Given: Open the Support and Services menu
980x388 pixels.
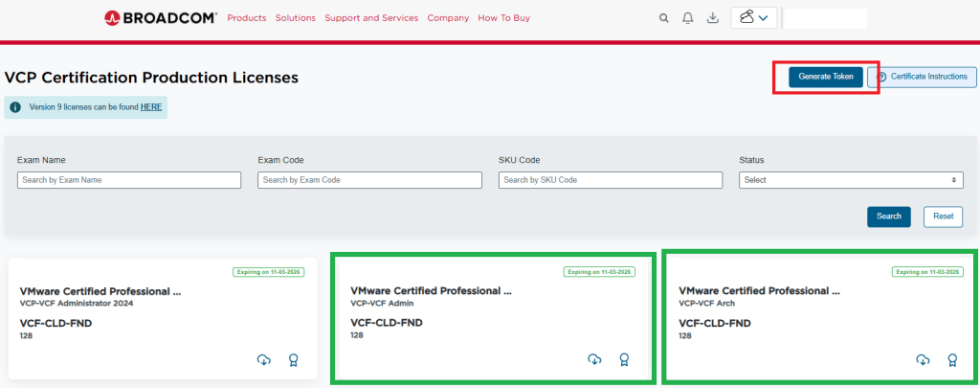Looking at the screenshot, I should coord(371,18).
